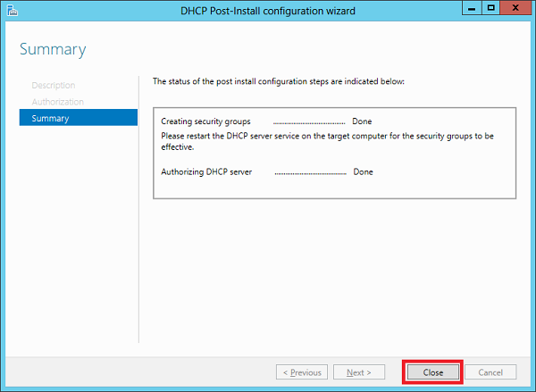Screen dimensions: 536x392
Task: Click the restart DHCP server service message
Action: [326, 141]
